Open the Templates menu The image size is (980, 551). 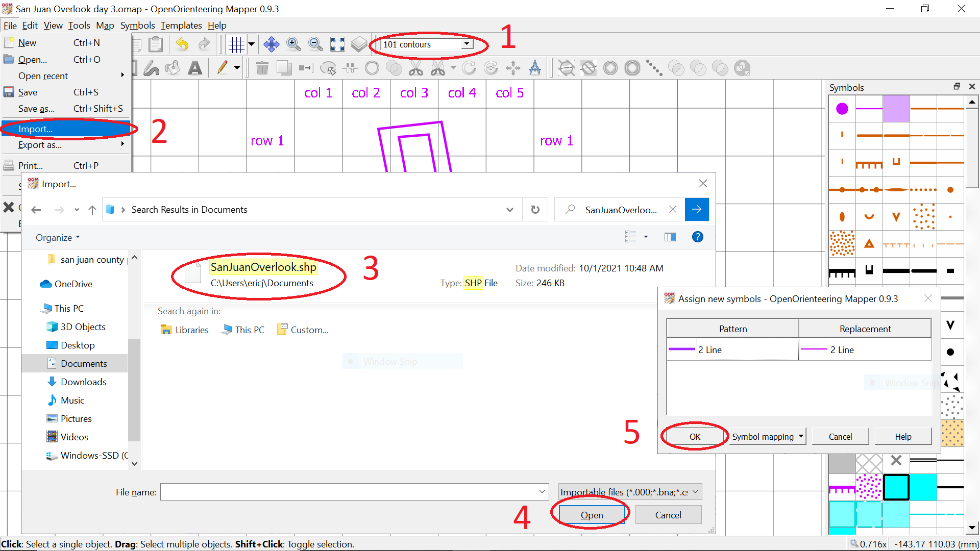tap(181, 26)
